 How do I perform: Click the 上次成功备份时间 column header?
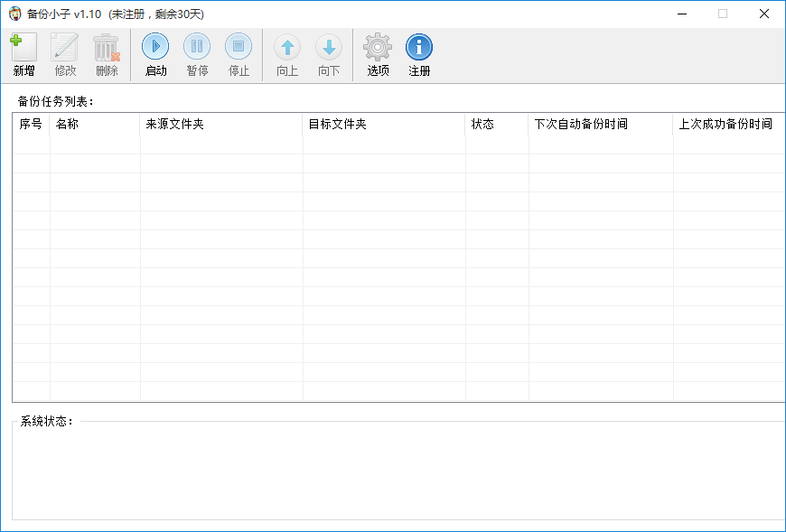pyautogui.click(x=729, y=125)
